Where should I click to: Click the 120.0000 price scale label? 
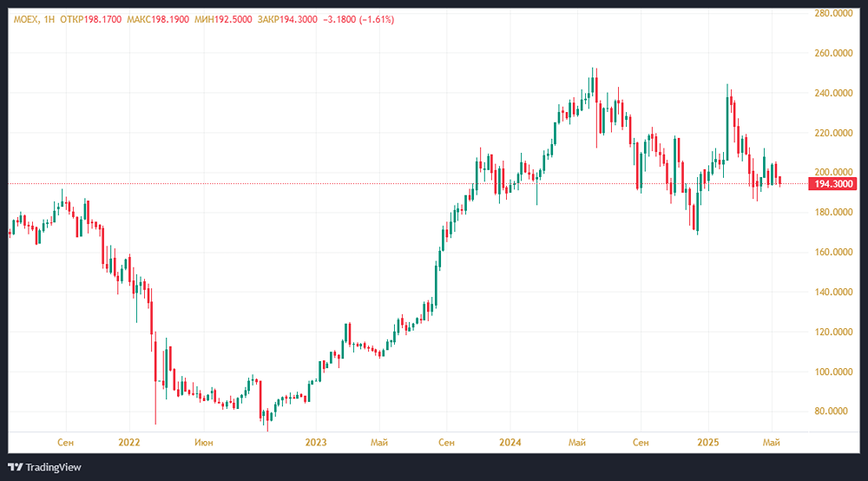(x=832, y=333)
